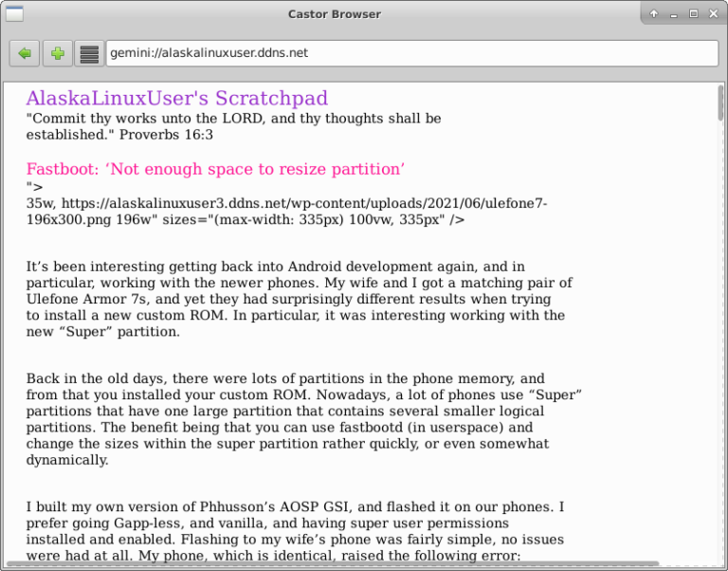The image size is (728, 571).
Task: Go back with the green arrow button
Action: click(x=25, y=54)
